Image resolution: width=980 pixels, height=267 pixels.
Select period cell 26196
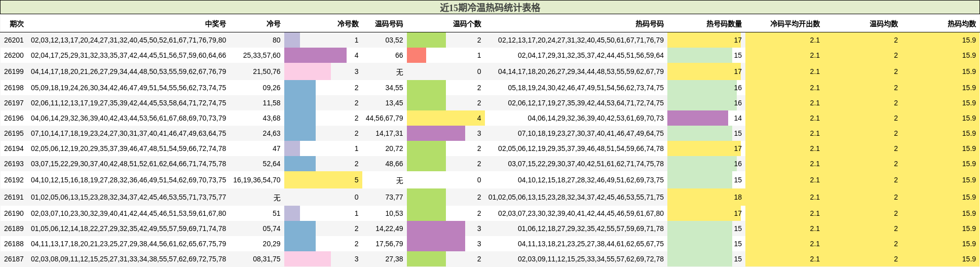tap(14, 118)
